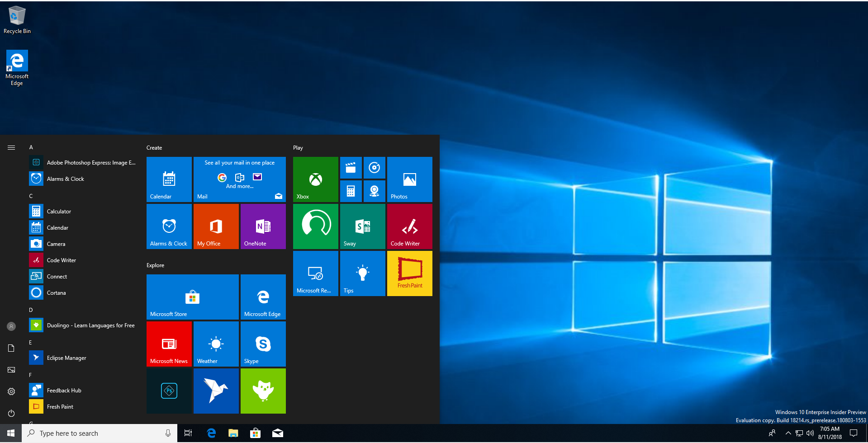Select Adobe Photoshop Express in app list
The height and width of the screenshot is (443, 868).
point(83,163)
